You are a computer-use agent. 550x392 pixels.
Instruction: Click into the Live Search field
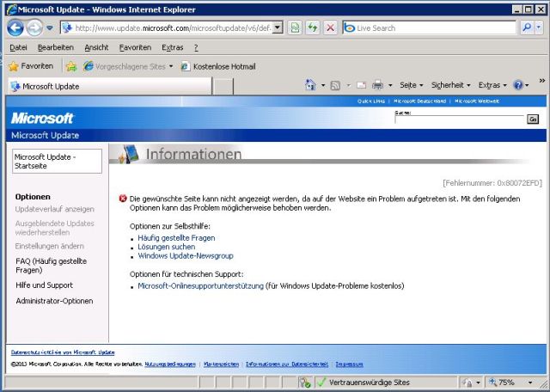pos(430,28)
